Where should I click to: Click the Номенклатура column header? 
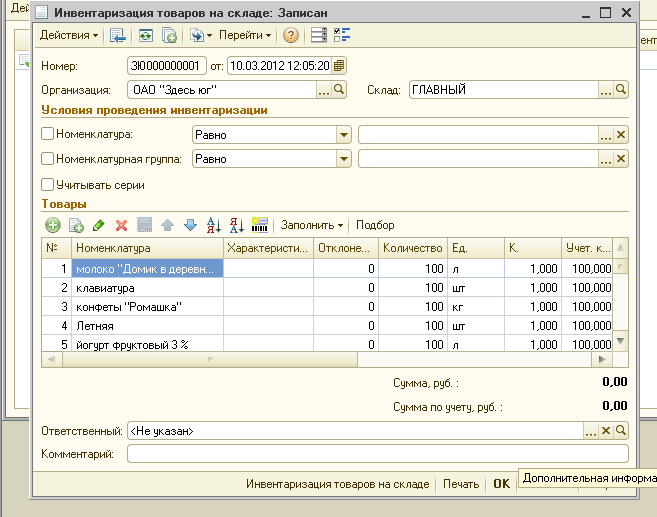click(x=147, y=248)
